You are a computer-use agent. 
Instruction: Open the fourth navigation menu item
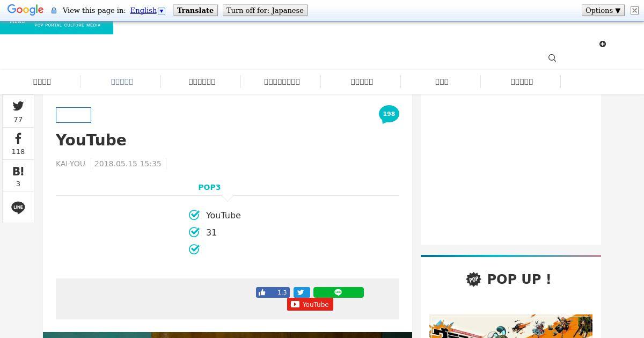click(x=282, y=82)
